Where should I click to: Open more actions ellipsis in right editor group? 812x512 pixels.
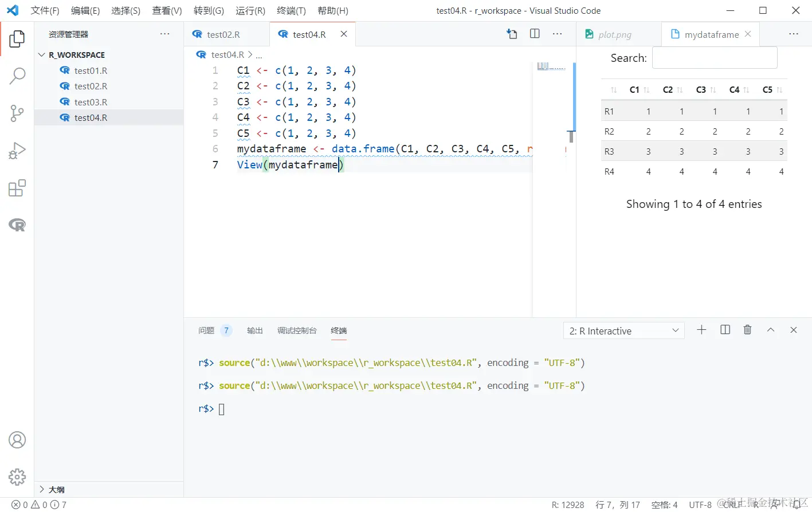[x=794, y=34]
